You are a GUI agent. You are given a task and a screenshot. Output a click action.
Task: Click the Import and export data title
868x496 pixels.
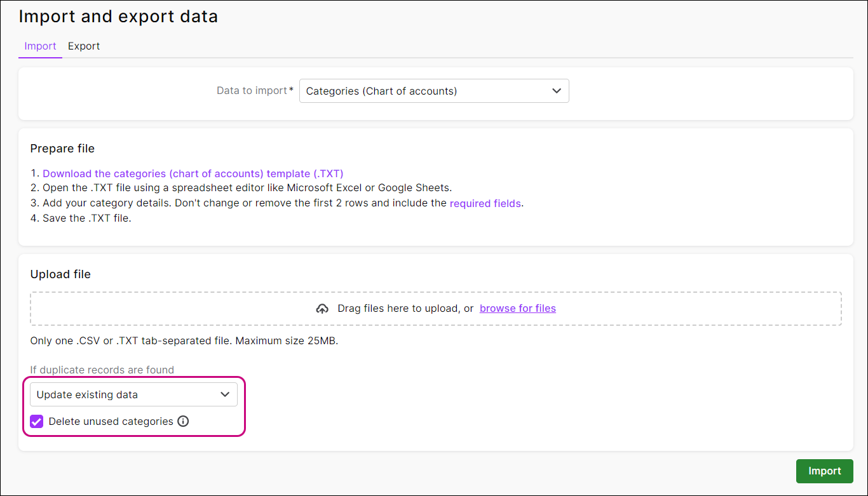(x=118, y=17)
